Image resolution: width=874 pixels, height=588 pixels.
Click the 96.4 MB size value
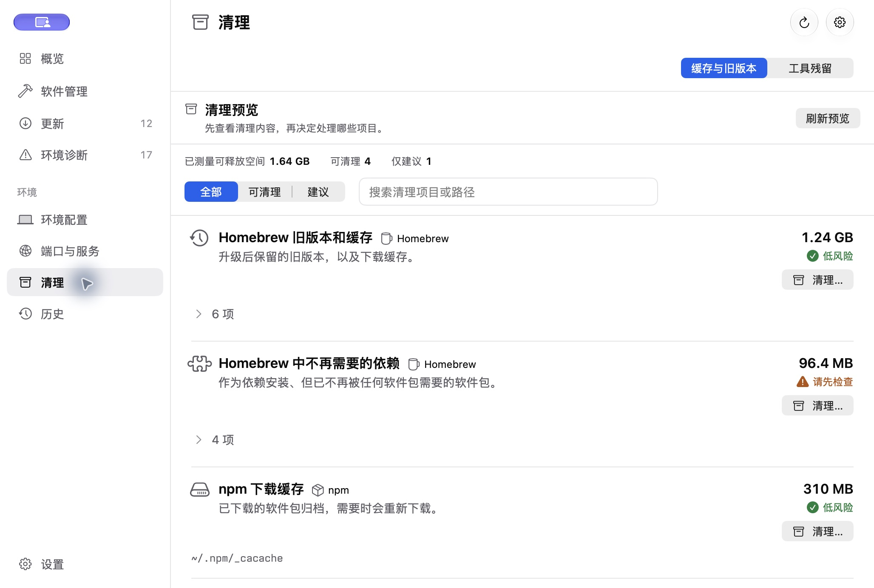[826, 363]
